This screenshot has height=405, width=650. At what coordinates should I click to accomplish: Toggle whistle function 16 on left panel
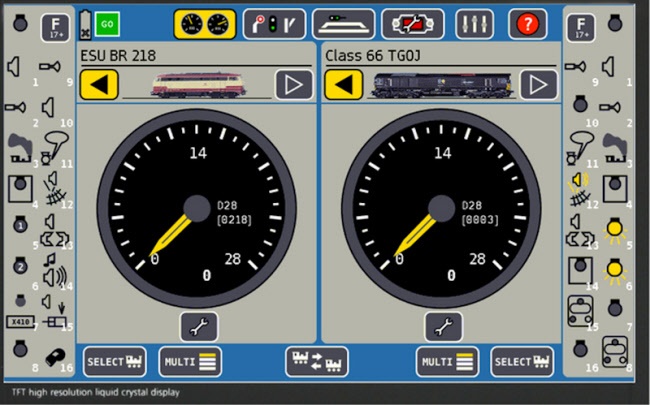point(54,357)
